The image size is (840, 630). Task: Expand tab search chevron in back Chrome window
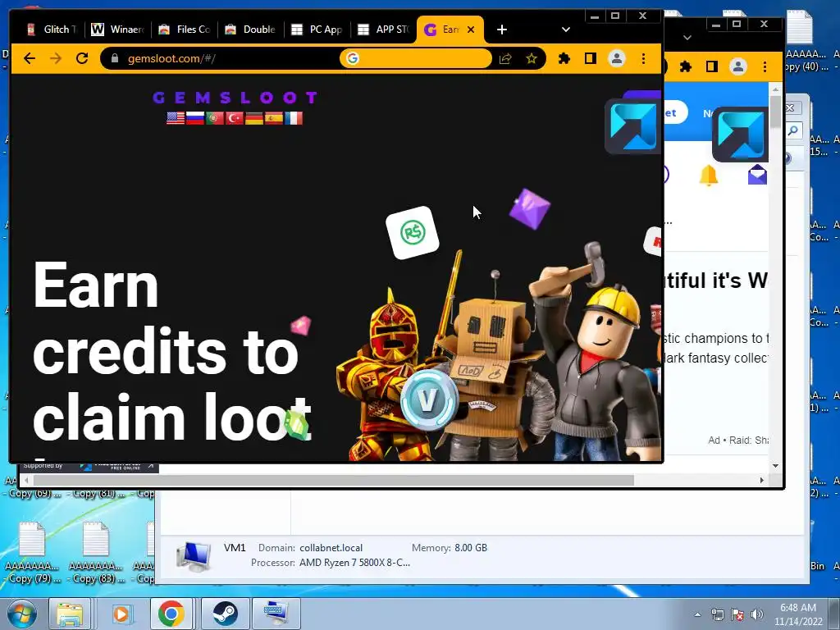pos(687,38)
